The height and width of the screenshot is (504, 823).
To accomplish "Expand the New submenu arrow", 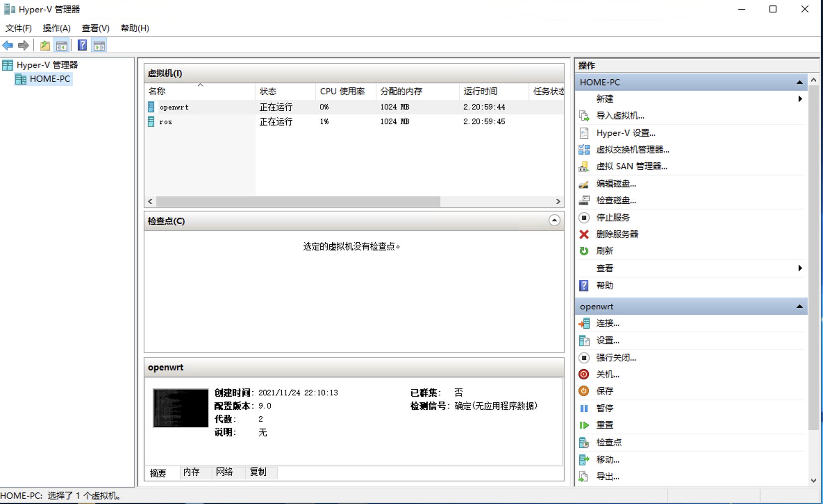I will [x=800, y=98].
